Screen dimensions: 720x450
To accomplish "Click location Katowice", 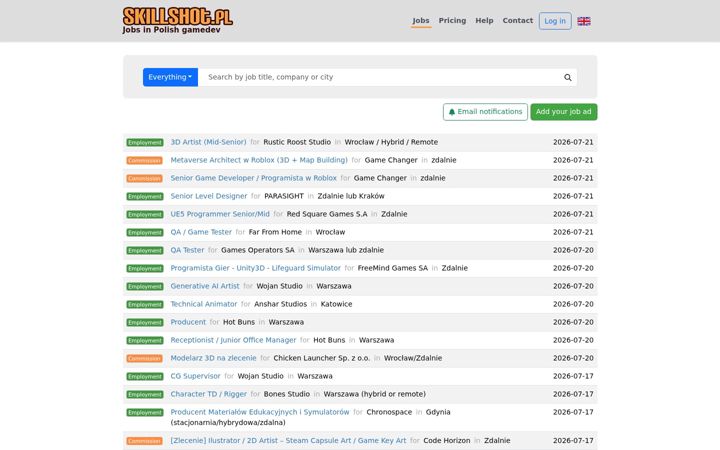I will pos(336,304).
